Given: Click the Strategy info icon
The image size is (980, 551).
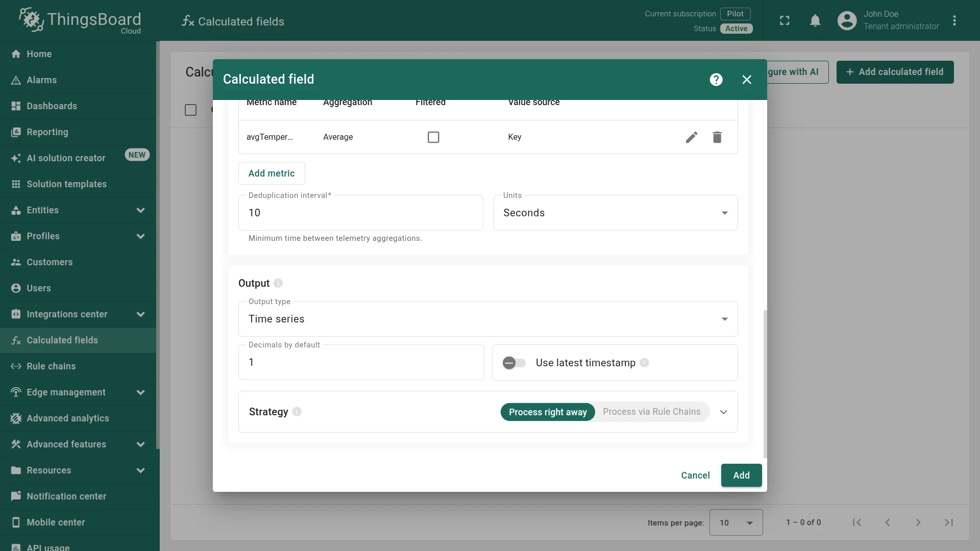Looking at the screenshot, I should coord(297,412).
